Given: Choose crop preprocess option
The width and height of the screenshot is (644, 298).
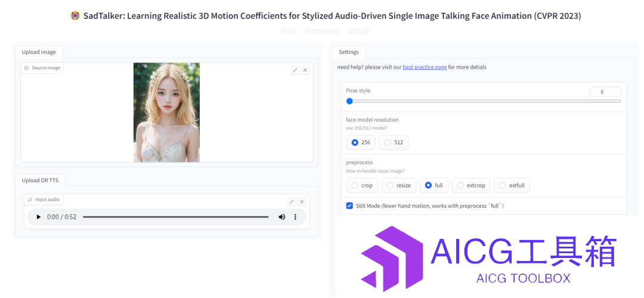Looking at the screenshot, I should pos(362,185).
